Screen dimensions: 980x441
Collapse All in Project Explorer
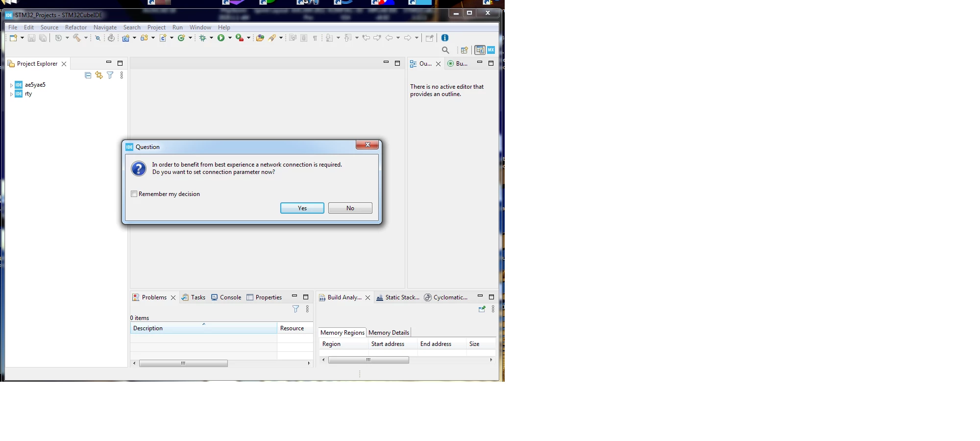(x=88, y=75)
